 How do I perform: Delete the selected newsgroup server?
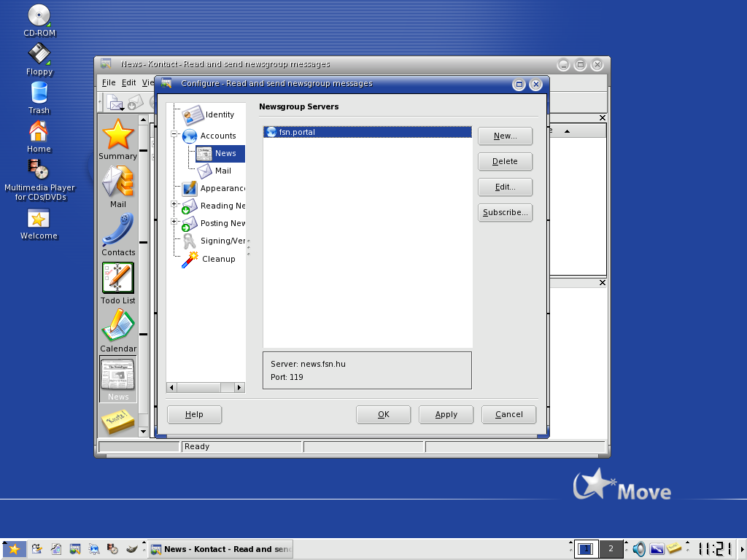(505, 161)
